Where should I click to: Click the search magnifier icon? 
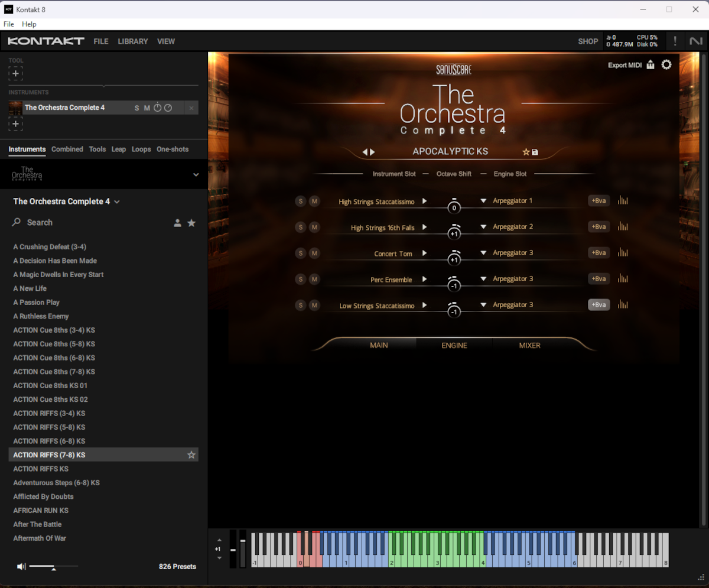[17, 223]
